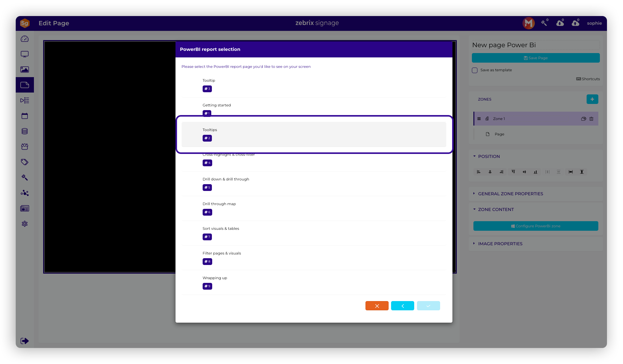623x364 pixels.
Task: Toggle the Save as template checkbox
Action: [475, 70]
